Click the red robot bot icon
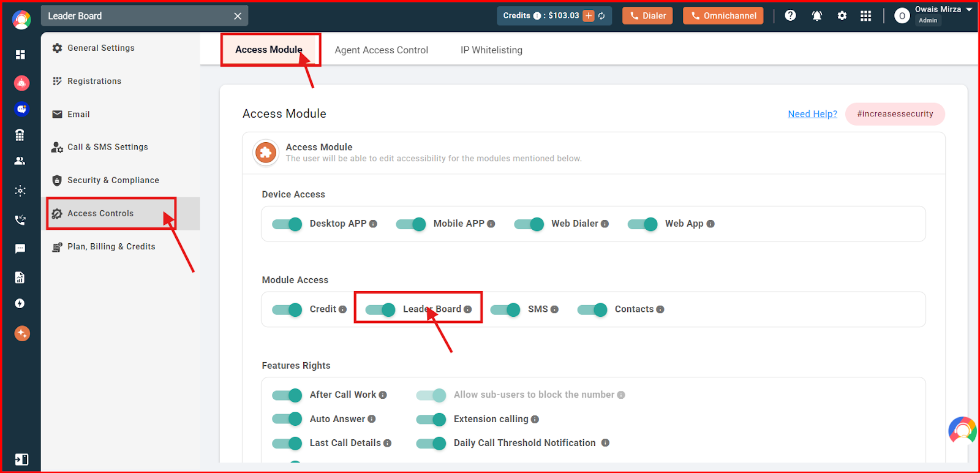The width and height of the screenshot is (980, 473). [21, 82]
